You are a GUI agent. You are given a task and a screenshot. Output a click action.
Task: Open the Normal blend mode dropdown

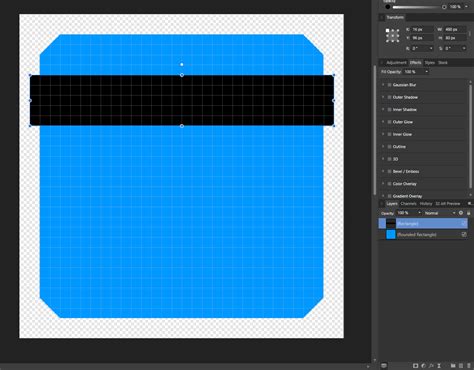pos(439,213)
